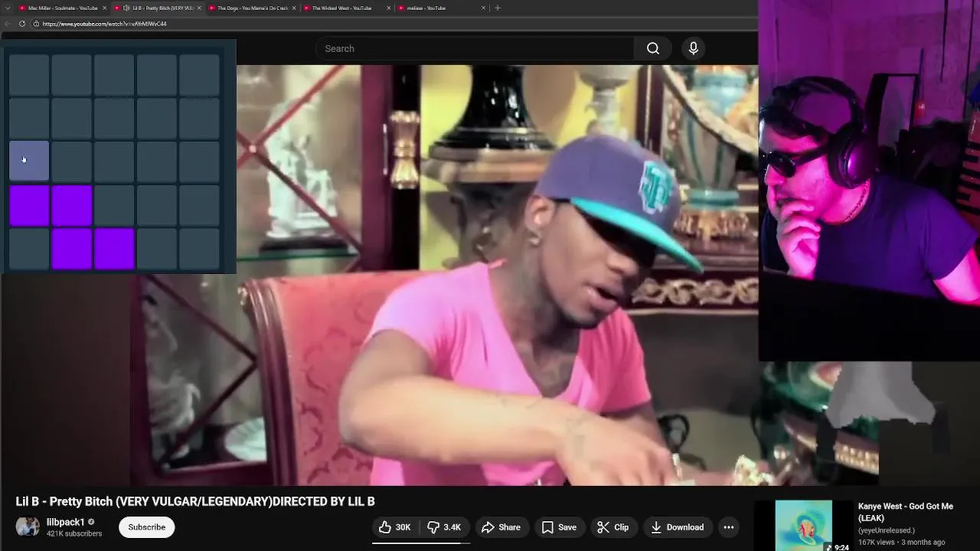Save video to a playlist
This screenshot has width=980, height=551.
click(559, 527)
